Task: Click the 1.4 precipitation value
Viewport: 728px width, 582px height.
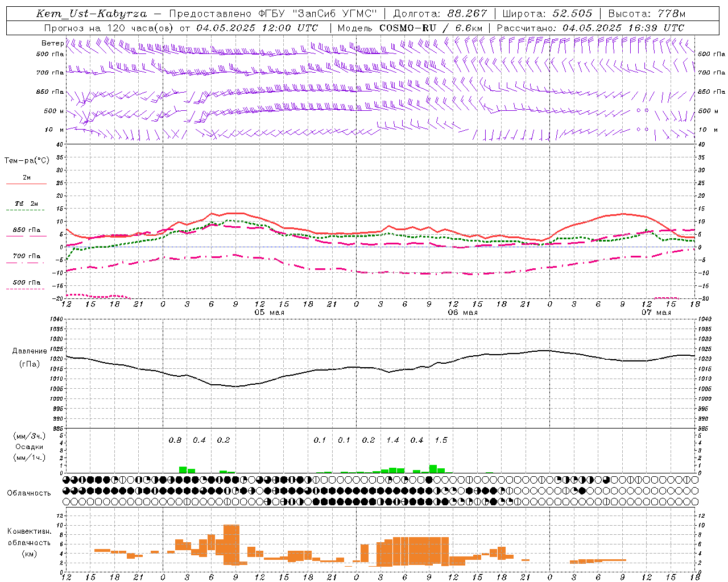Action: tap(392, 440)
